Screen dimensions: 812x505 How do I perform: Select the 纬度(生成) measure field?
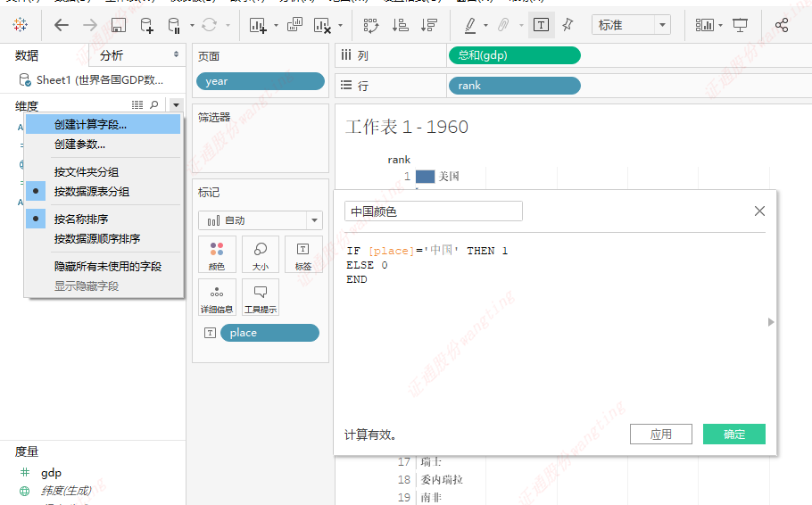66,491
